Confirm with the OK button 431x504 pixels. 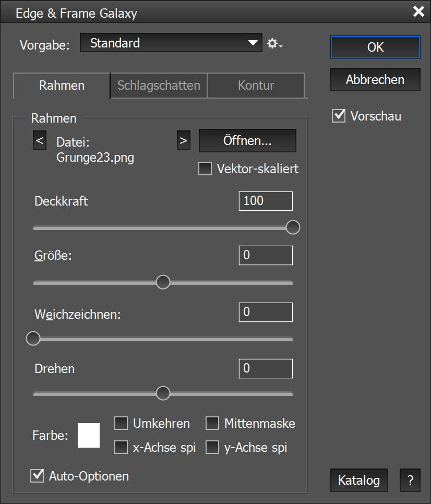coord(375,47)
